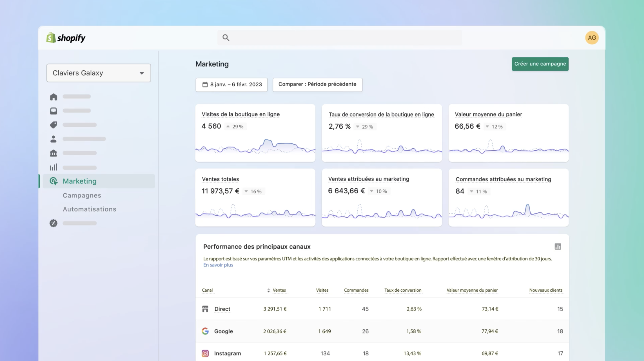Click the 11 973,57 € total sales figure
644x361 pixels.
220,191
